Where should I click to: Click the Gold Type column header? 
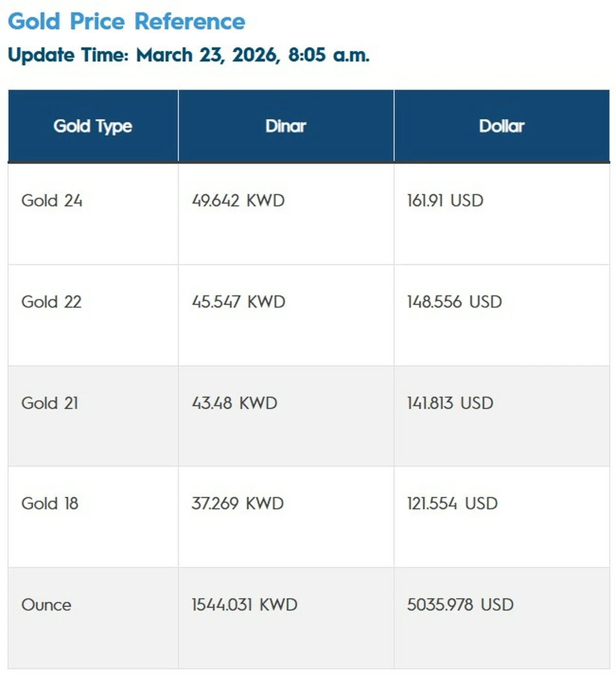coord(93,126)
